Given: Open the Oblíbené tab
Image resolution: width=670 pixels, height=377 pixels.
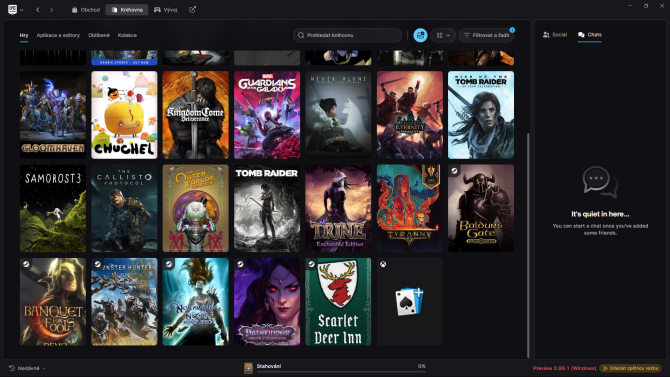Looking at the screenshot, I should click(99, 35).
